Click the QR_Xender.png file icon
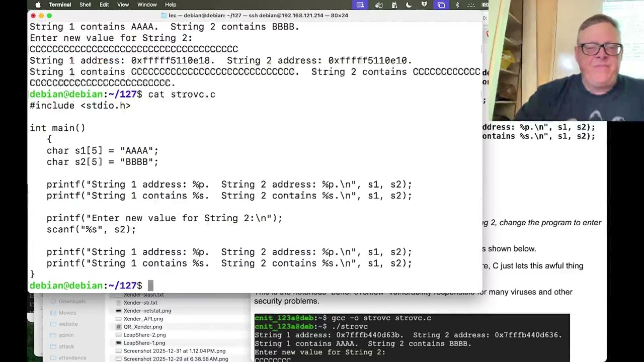 click(x=118, y=327)
